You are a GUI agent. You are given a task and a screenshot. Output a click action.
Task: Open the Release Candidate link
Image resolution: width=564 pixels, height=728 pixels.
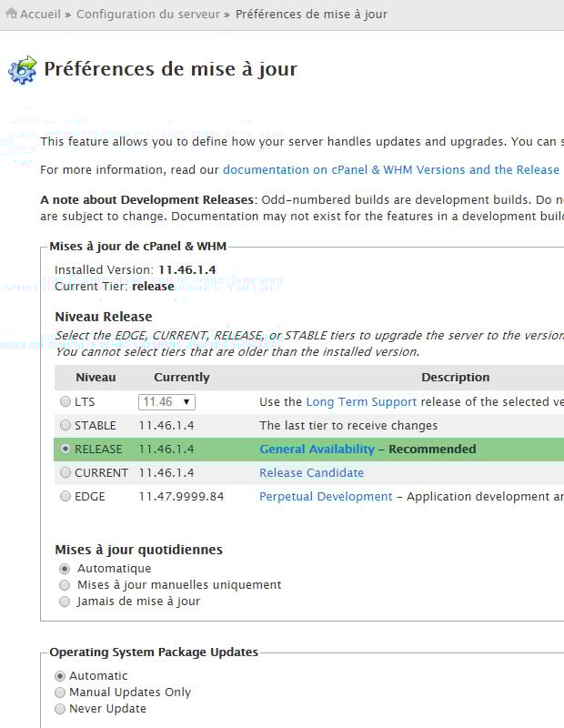311,472
